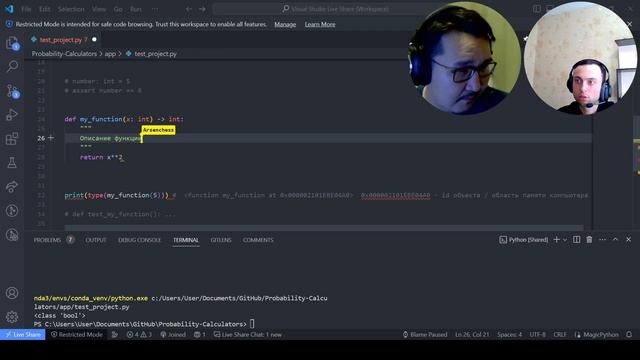Click the errors and warnings count in the status bar
640x360 pixels.
[x=139, y=335]
